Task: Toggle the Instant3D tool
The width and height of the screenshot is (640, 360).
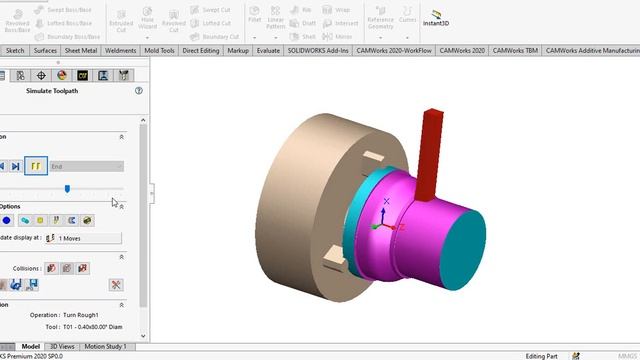Action: click(x=436, y=18)
